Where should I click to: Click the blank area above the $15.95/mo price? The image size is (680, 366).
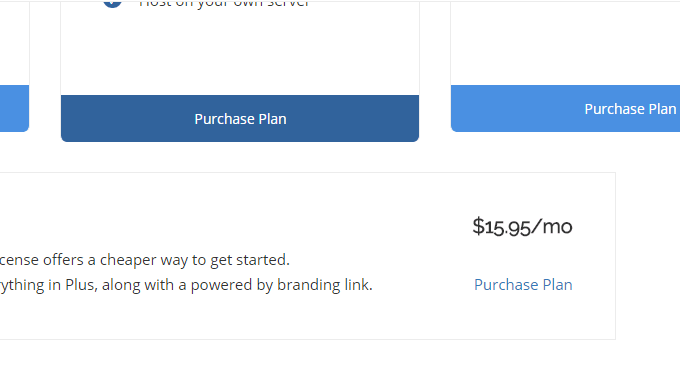point(522,194)
